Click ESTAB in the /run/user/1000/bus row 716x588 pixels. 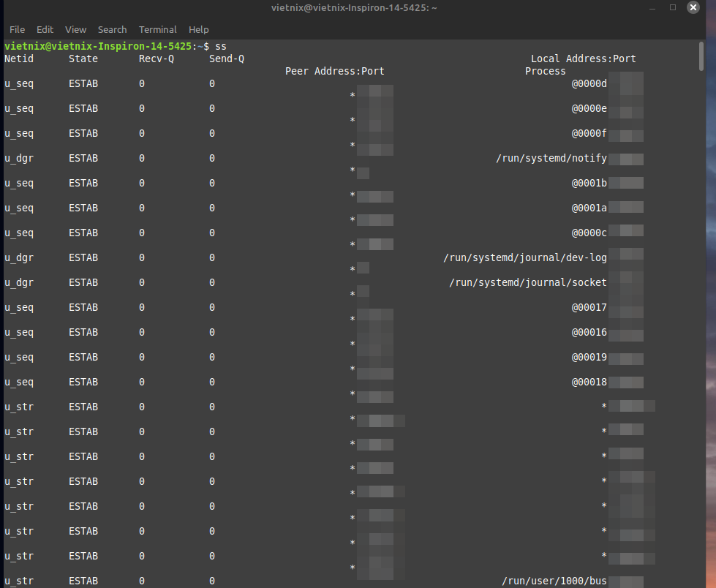coord(83,581)
